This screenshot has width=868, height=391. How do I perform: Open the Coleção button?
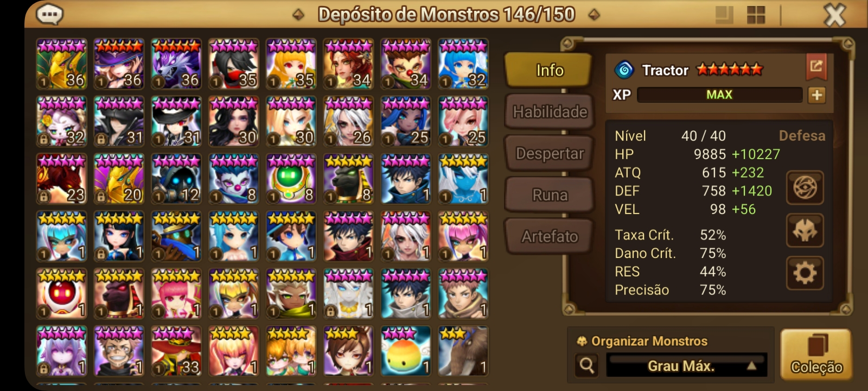tap(816, 354)
